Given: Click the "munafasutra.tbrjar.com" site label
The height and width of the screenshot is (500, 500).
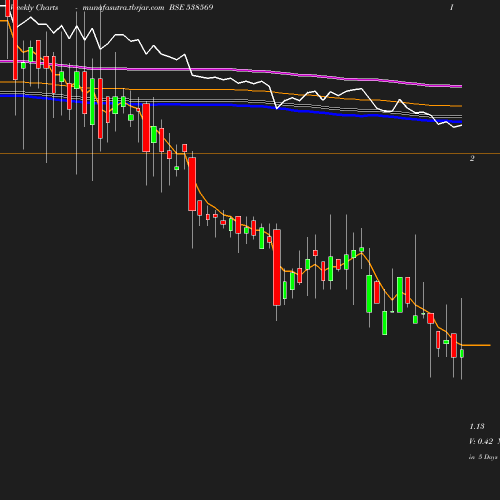Looking at the screenshot, I should [x=123, y=8].
